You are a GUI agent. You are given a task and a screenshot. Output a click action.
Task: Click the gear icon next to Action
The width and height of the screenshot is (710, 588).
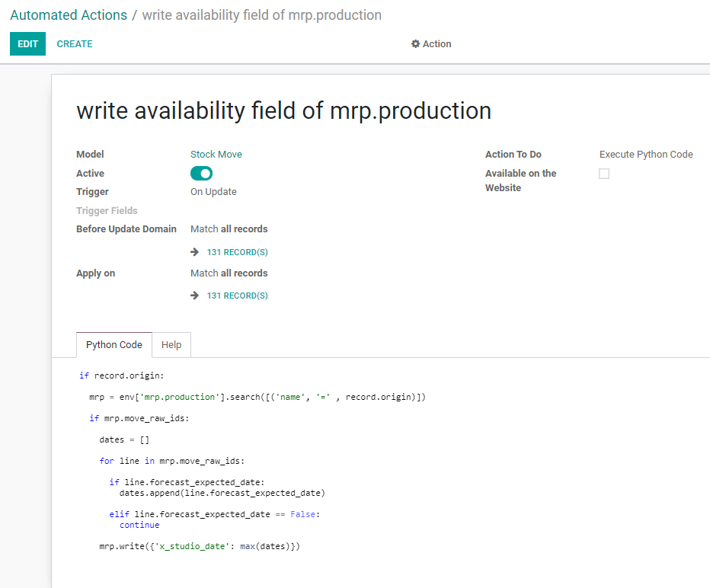(x=415, y=44)
